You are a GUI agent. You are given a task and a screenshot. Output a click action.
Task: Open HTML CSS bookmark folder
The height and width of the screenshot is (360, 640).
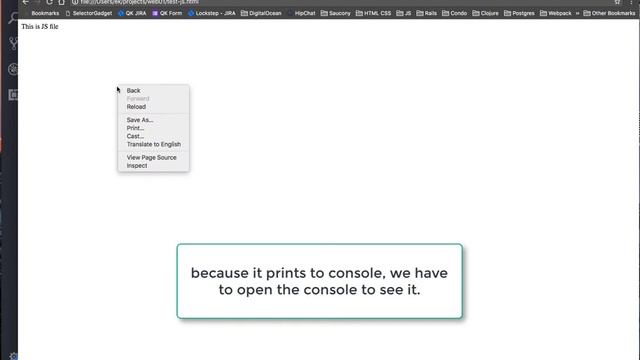[373, 13]
